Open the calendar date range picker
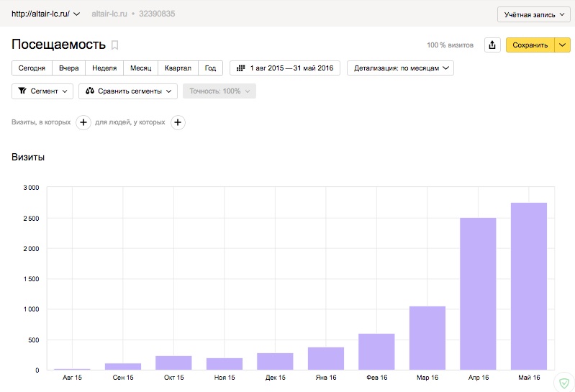 point(285,68)
